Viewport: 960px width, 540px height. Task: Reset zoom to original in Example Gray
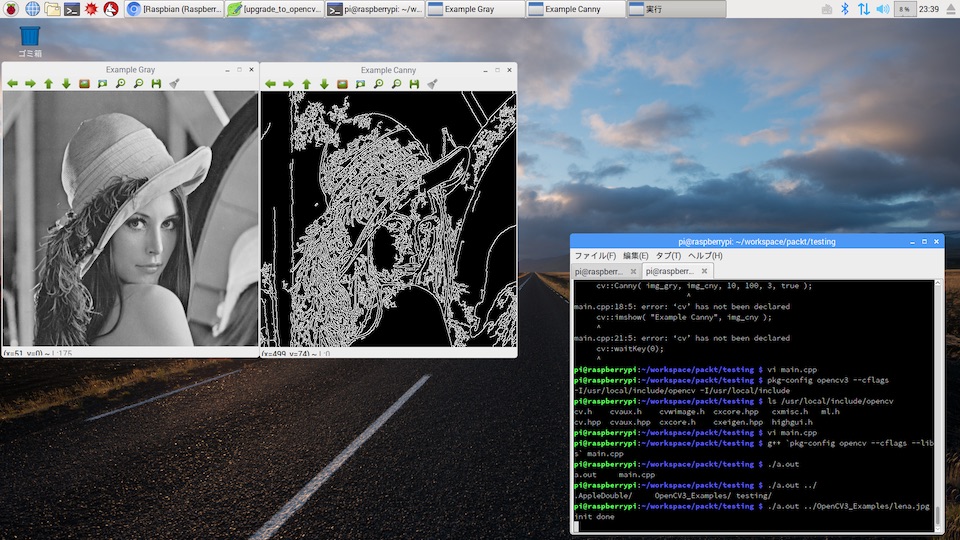pyautogui.click(x=84, y=83)
